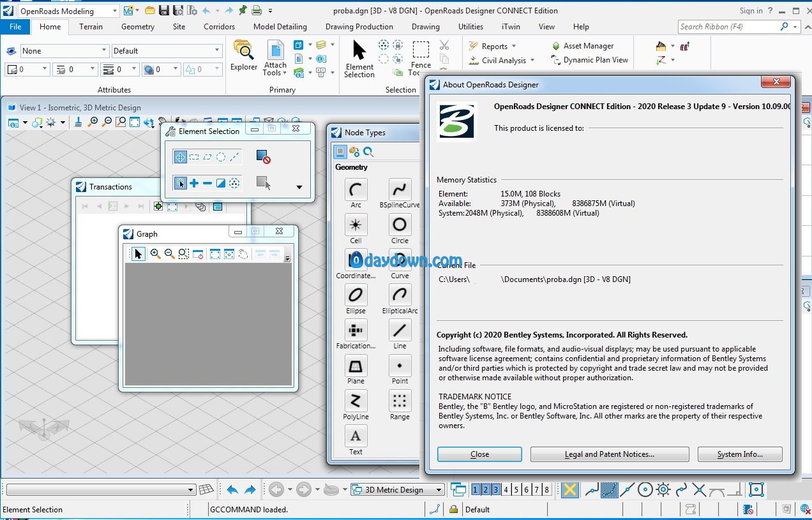The height and width of the screenshot is (520, 812).
Task: Zoom in within the Graph window toolbar
Action: tap(155, 254)
